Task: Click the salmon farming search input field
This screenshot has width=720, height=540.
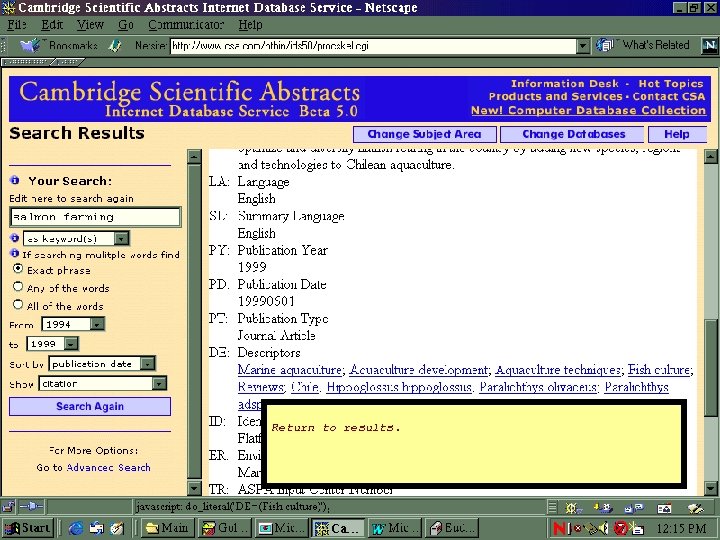Action: [x=95, y=217]
